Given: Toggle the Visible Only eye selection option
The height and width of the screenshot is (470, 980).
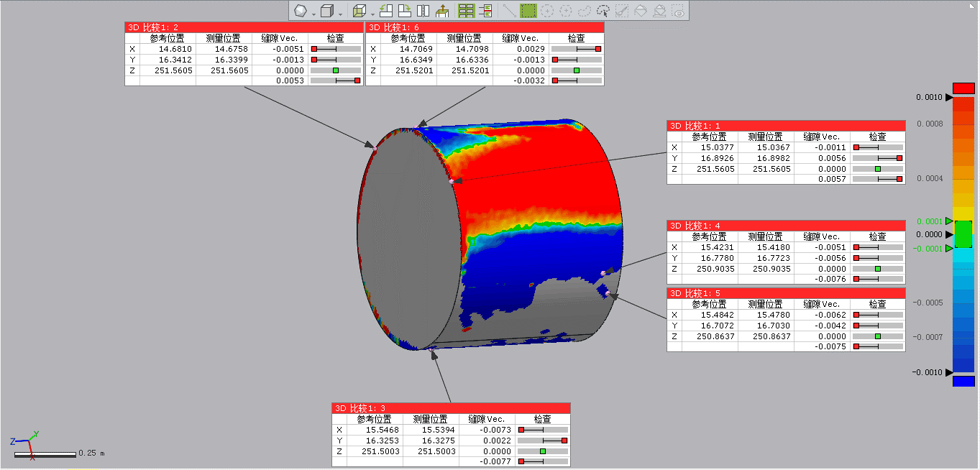Looking at the screenshot, I should (x=678, y=11).
